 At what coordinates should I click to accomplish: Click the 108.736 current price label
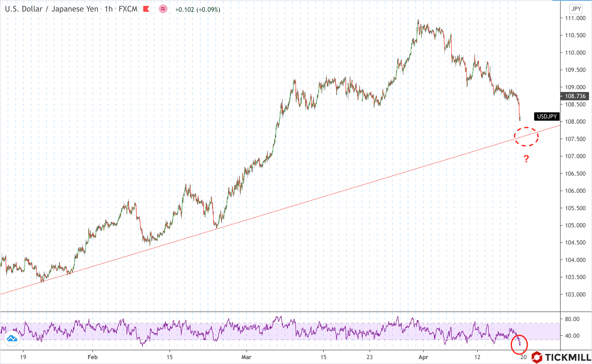click(x=575, y=96)
